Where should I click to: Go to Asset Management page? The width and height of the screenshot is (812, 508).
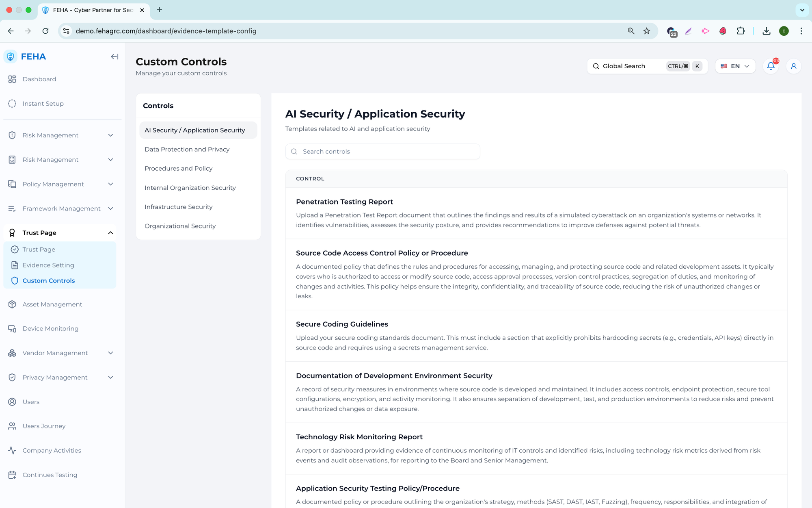(52, 304)
